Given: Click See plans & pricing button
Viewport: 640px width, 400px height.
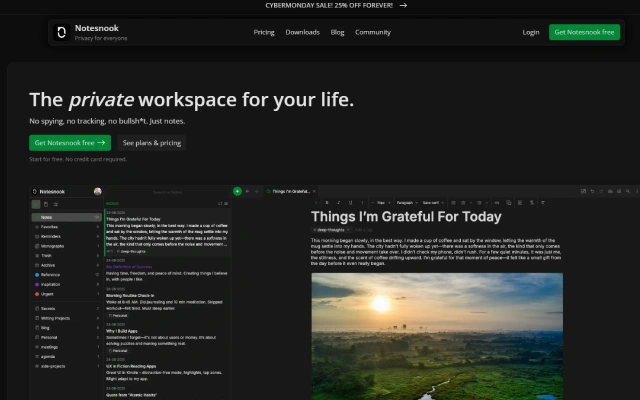Looking at the screenshot, I should [151, 143].
